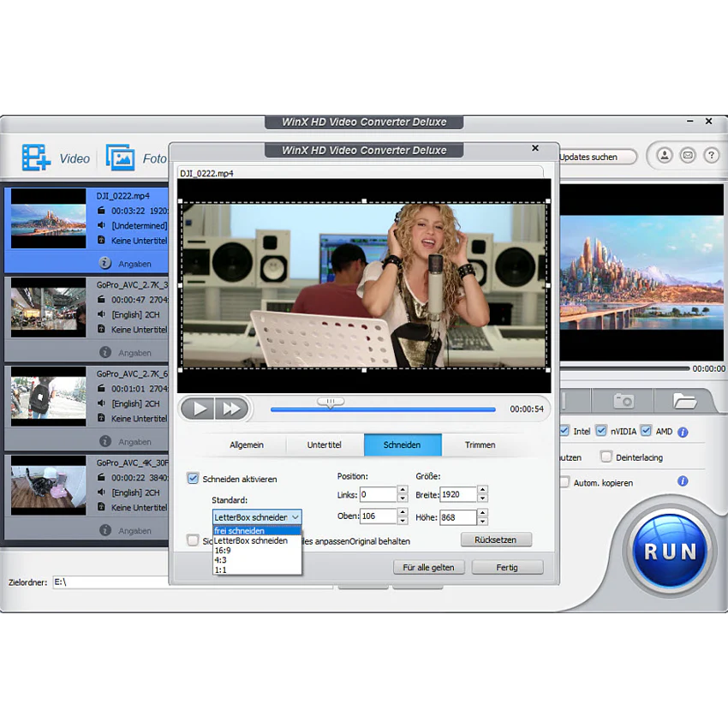Click subtitle icon for DJI_0222.mp4
728x728 pixels.
[101, 240]
